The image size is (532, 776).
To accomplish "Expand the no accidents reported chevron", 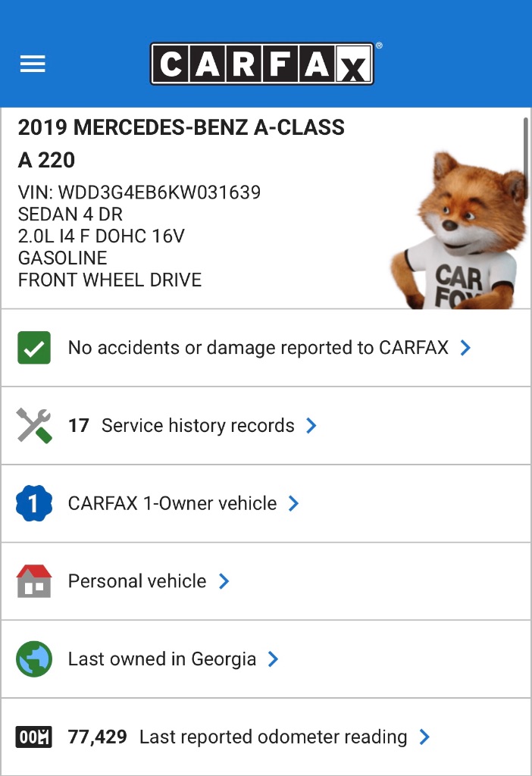I will (x=466, y=348).
